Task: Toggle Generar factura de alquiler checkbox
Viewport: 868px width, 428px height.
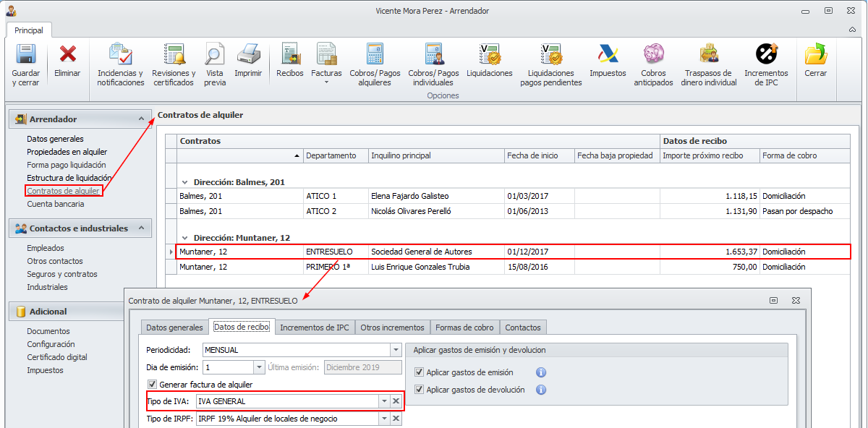Action: tap(152, 385)
